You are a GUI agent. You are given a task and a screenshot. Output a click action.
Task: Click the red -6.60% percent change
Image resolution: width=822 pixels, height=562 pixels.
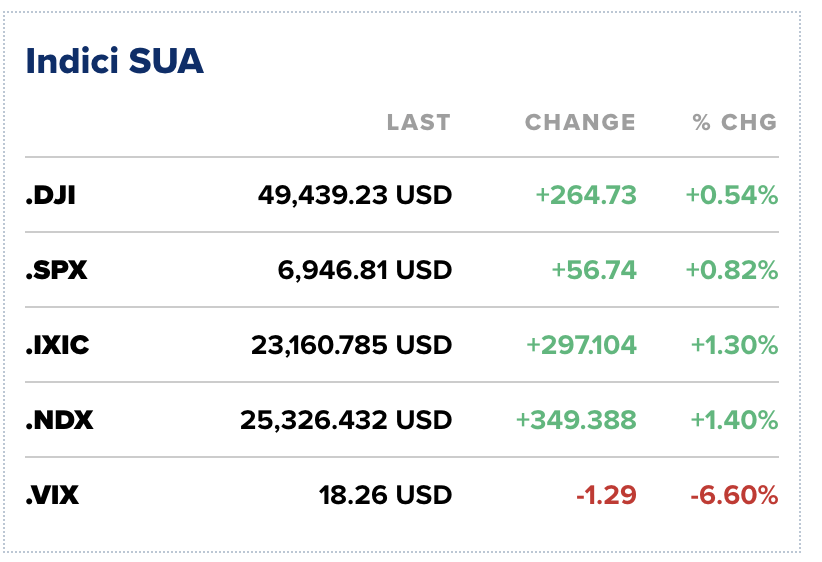point(734,495)
